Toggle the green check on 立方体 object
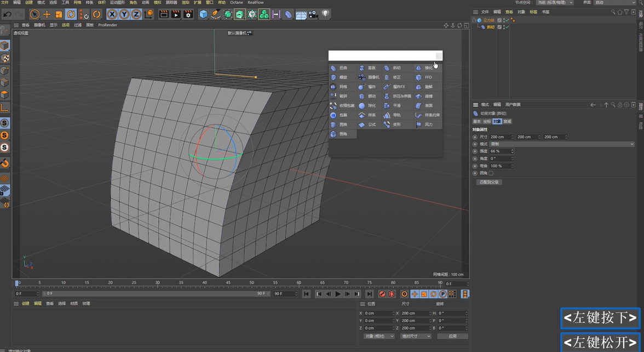The image size is (644, 352). tap(507, 20)
